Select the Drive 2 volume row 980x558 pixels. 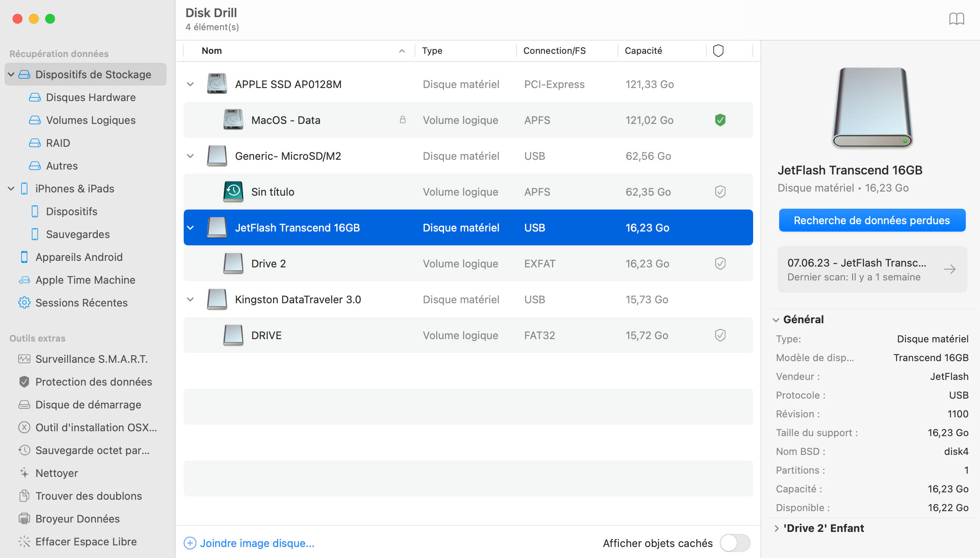coord(468,264)
